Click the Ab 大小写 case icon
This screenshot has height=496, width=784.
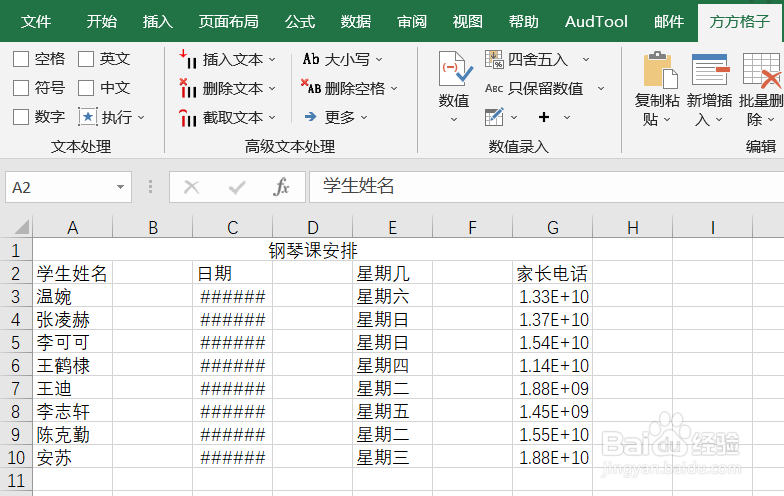coord(311,60)
